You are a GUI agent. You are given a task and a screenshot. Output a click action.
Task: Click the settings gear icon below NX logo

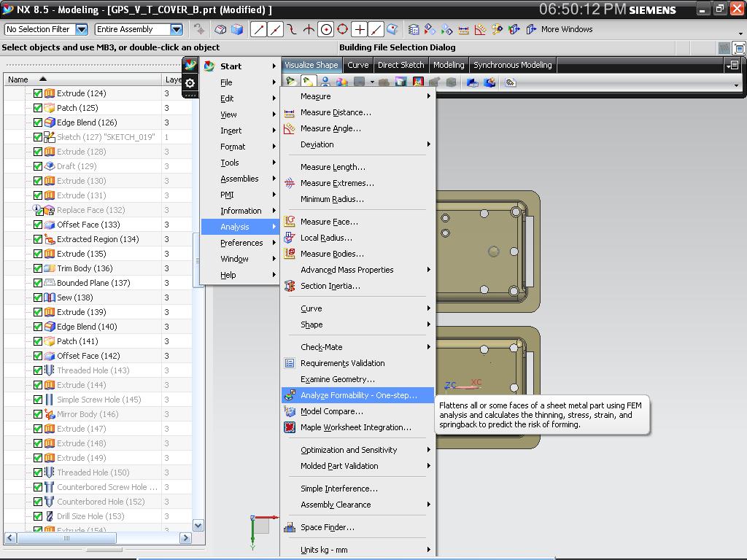click(x=190, y=83)
